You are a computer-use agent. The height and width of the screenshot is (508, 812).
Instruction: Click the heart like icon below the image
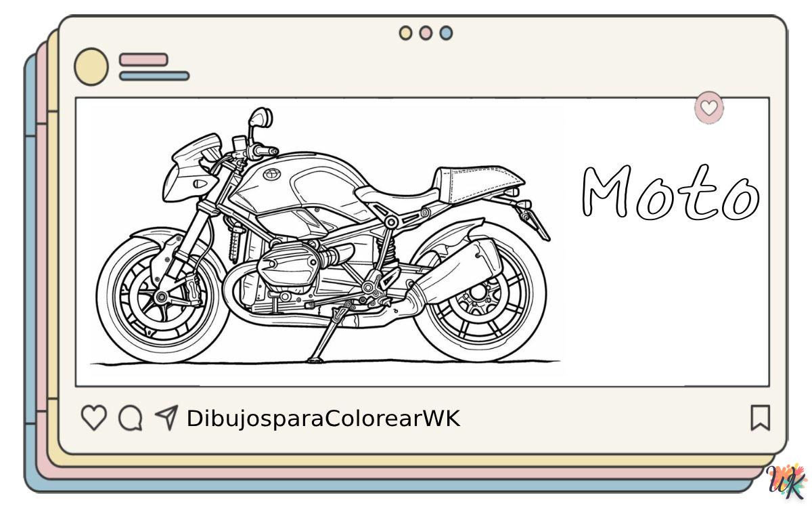(x=93, y=418)
